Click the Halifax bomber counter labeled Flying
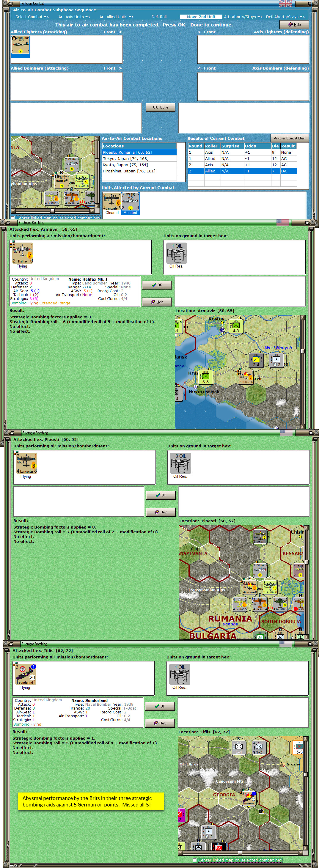Image resolution: width=319 pixels, height=868 pixels. click(x=23, y=253)
